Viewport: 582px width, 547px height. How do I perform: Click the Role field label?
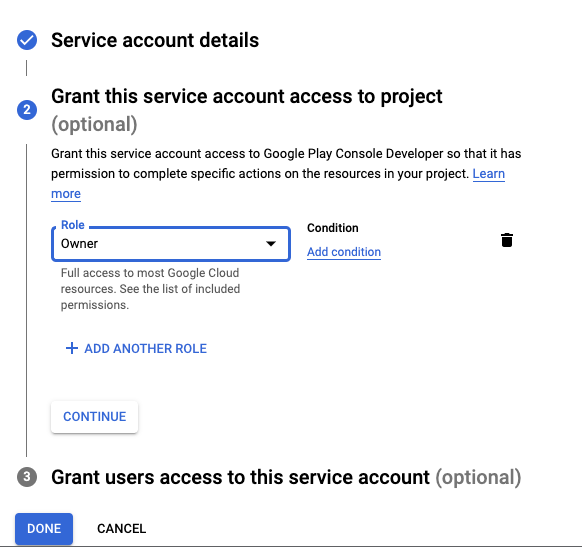(x=73, y=225)
